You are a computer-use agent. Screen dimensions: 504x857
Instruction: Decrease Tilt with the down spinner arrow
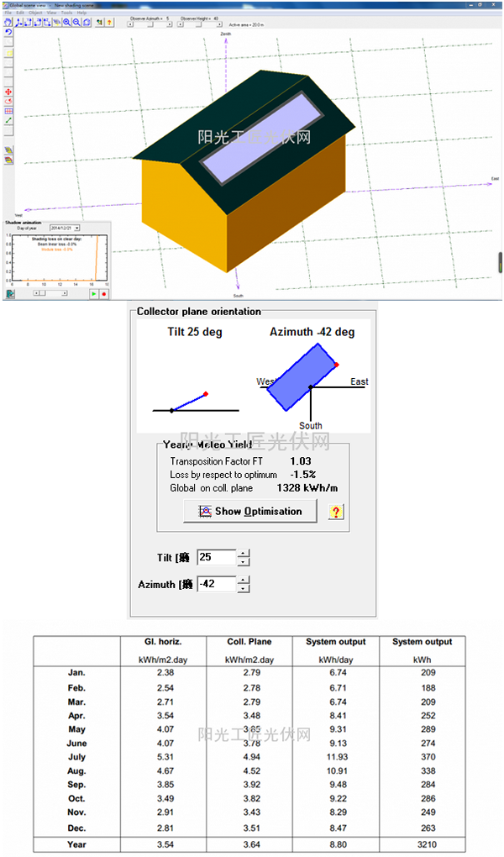[x=244, y=562]
